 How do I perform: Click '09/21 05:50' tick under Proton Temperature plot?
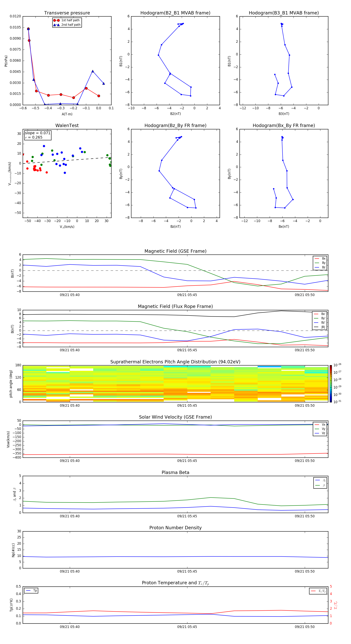coord(305,627)
